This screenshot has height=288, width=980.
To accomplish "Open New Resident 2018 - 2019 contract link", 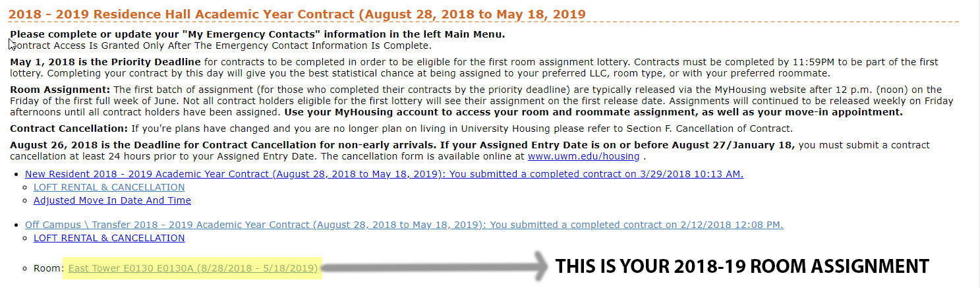I will (384, 174).
